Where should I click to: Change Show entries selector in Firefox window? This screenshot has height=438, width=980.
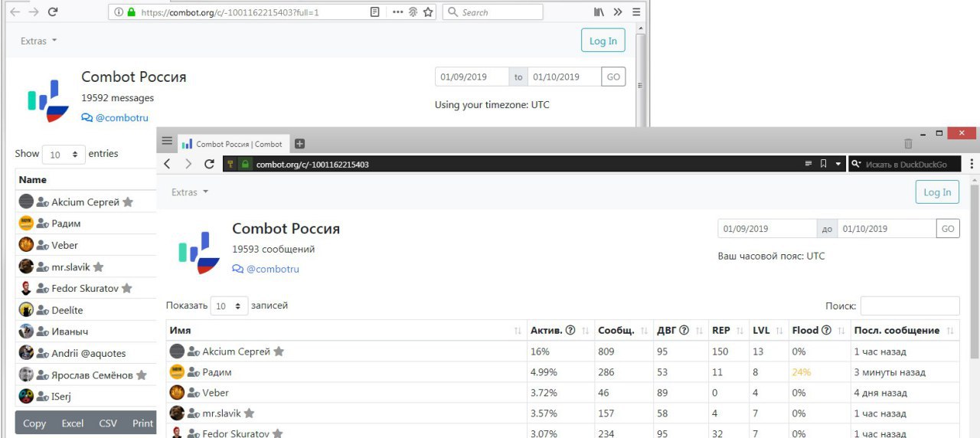[63, 154]
